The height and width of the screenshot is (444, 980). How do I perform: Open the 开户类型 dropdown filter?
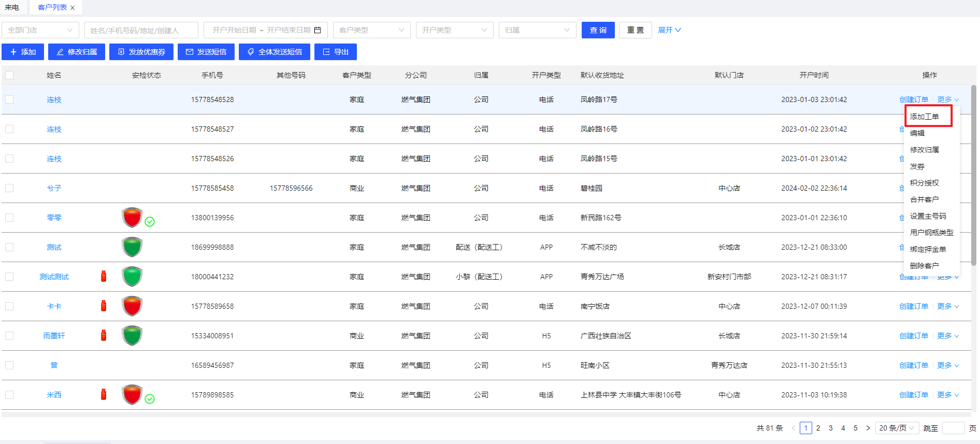click(x=455, y=30)
